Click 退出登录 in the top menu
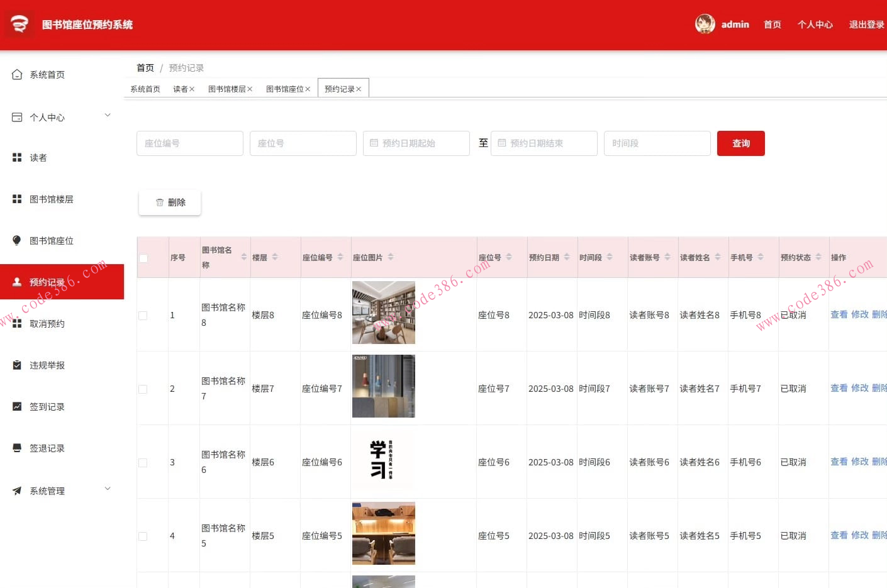Screen dimensions: 887x588 867,25
